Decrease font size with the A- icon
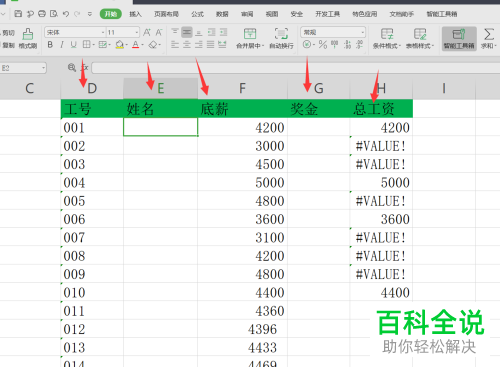Image resolution: width=500 pixels, height=367 pixels. coord(159,32)
